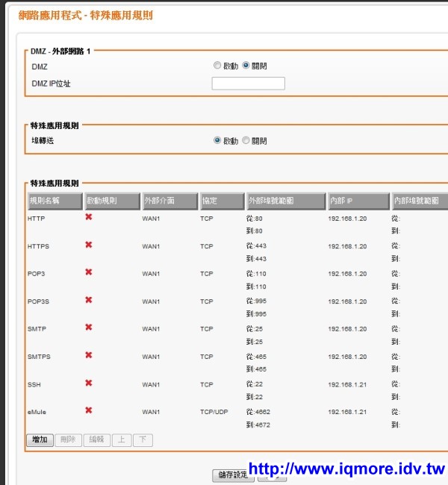Screen dimensions: 448x485
Task: Click the red X status in POP3S row
Action: click(x=89, y=300)
